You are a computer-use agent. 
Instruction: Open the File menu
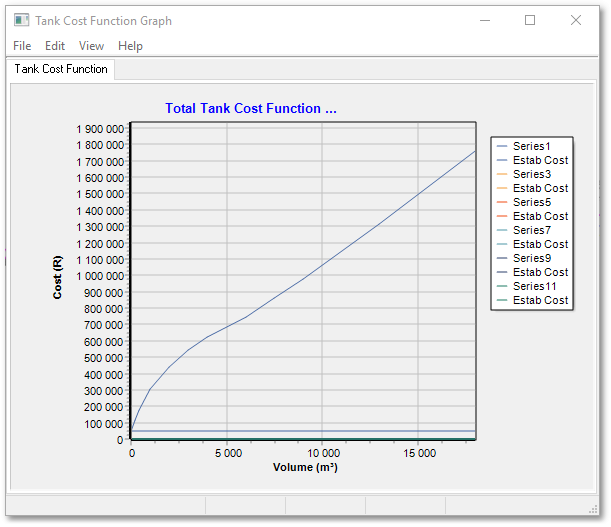pyautogui.click(x=22, y=46)
